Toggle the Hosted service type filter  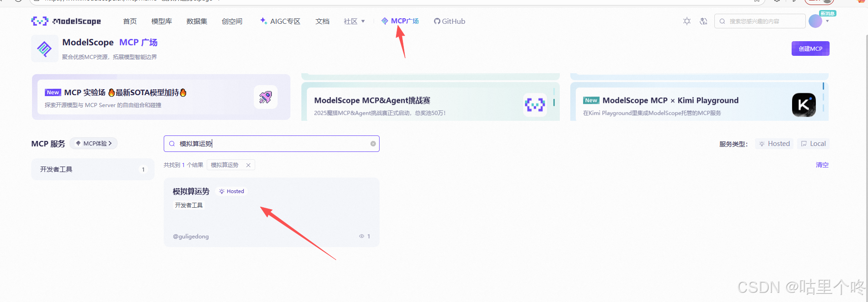click(x=774, y=144)
